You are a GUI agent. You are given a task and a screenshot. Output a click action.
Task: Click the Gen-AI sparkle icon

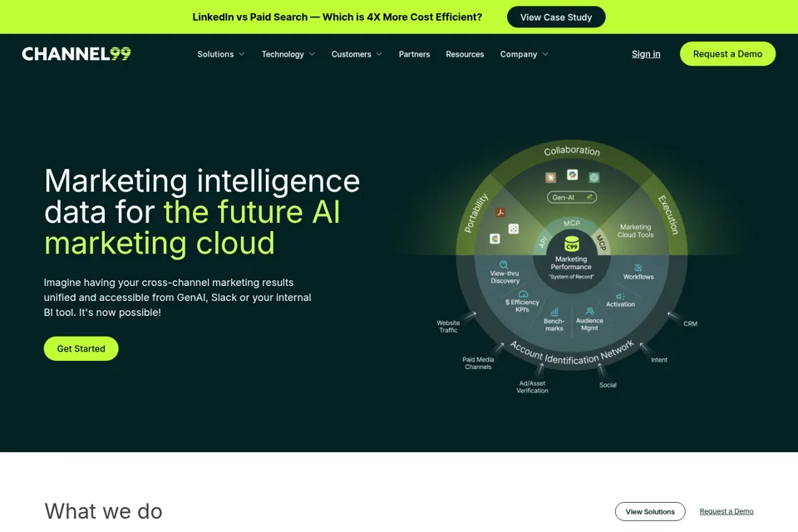tap(589, 197)
